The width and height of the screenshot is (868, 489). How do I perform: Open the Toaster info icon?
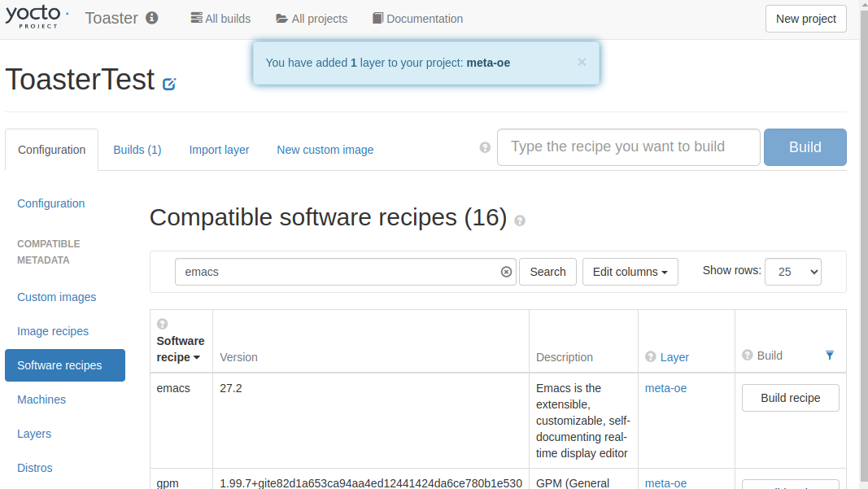[x=151, y=18]
